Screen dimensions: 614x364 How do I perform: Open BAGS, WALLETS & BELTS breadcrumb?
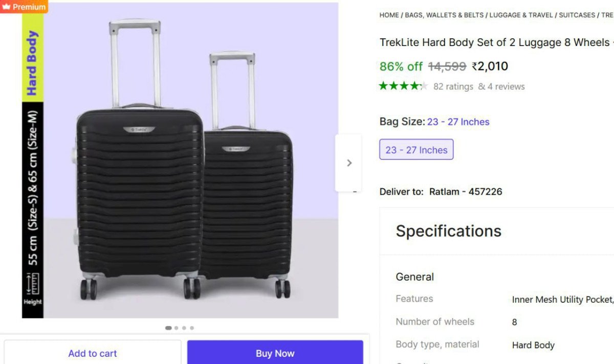tap(444, 15)
